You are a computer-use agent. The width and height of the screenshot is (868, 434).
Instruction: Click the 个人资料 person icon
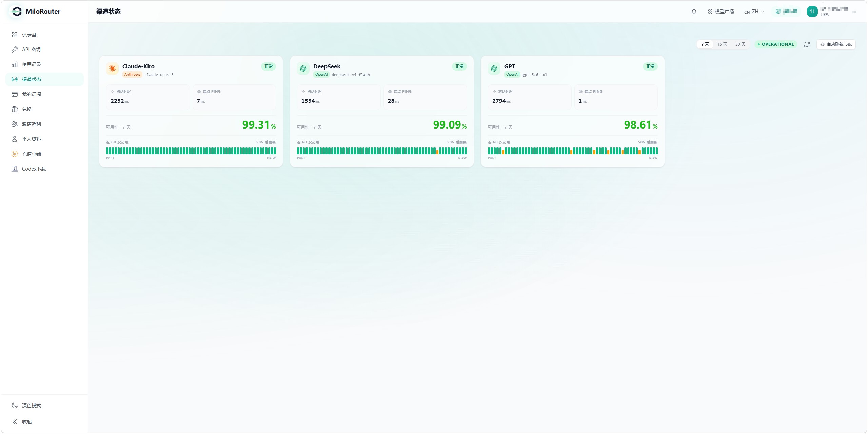15,139
